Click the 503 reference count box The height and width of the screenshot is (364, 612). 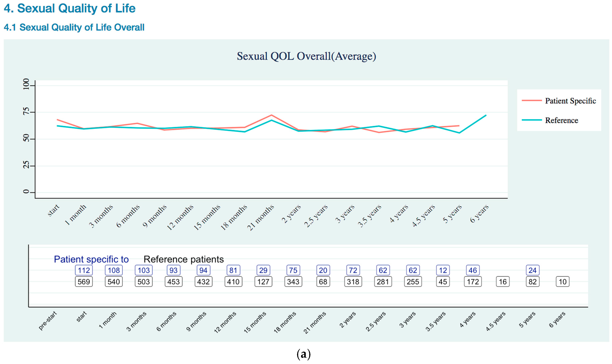pyautogui.click(x=144, y=282)
